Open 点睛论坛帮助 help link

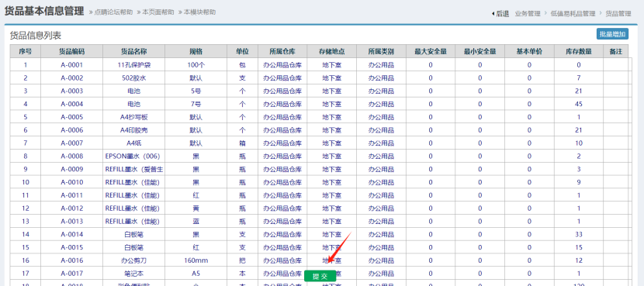pos(114,12)
